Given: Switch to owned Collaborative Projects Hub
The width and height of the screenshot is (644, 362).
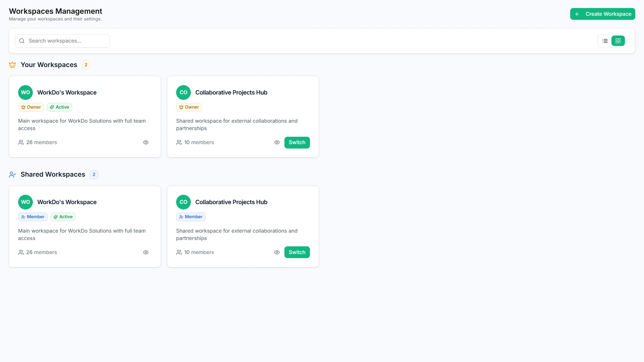Looking at the screenshot, I should [x=297, y=142].
